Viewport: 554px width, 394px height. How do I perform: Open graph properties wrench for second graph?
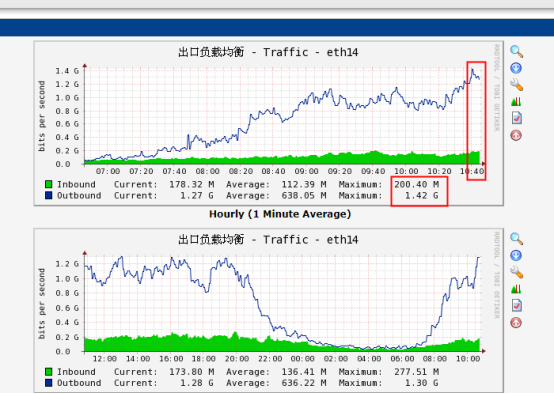click(x=517, y=272)
